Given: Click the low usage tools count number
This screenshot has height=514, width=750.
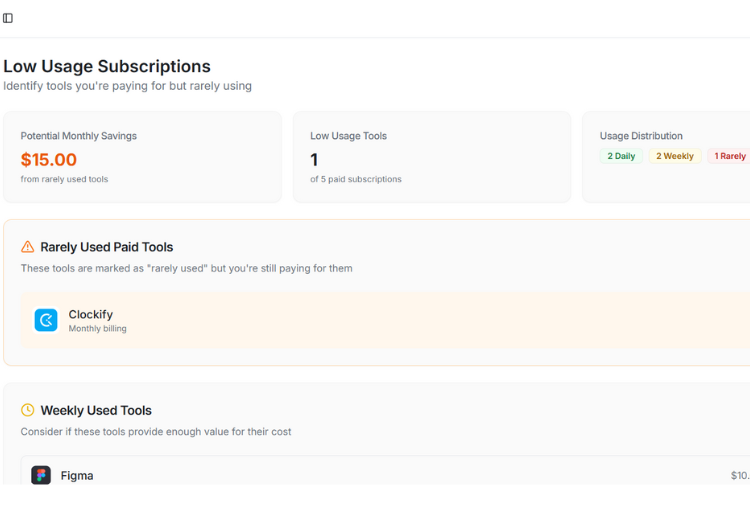Looking at the screenshot, I should click(x=314, y=160).
